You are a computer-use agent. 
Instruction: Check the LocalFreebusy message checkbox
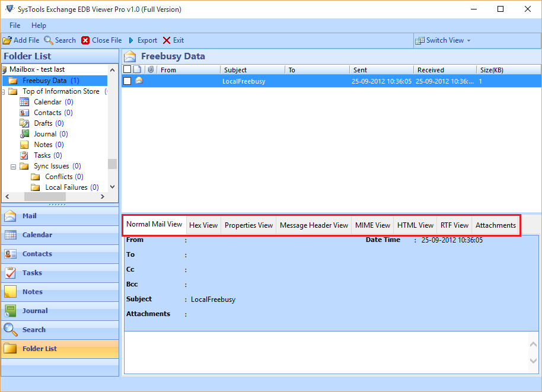tap(127, 81)
